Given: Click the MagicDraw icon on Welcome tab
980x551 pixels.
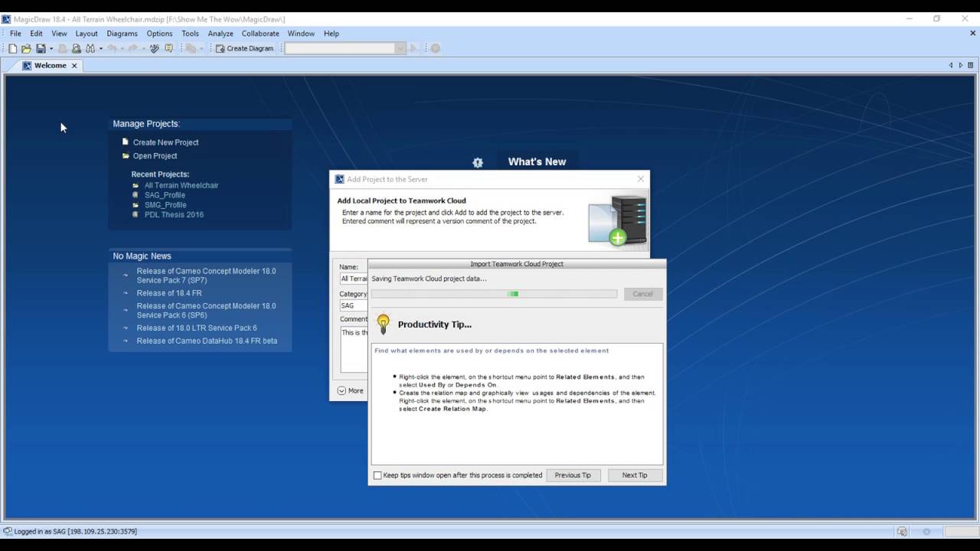Looking at the screenshot, I should [27, 66].
